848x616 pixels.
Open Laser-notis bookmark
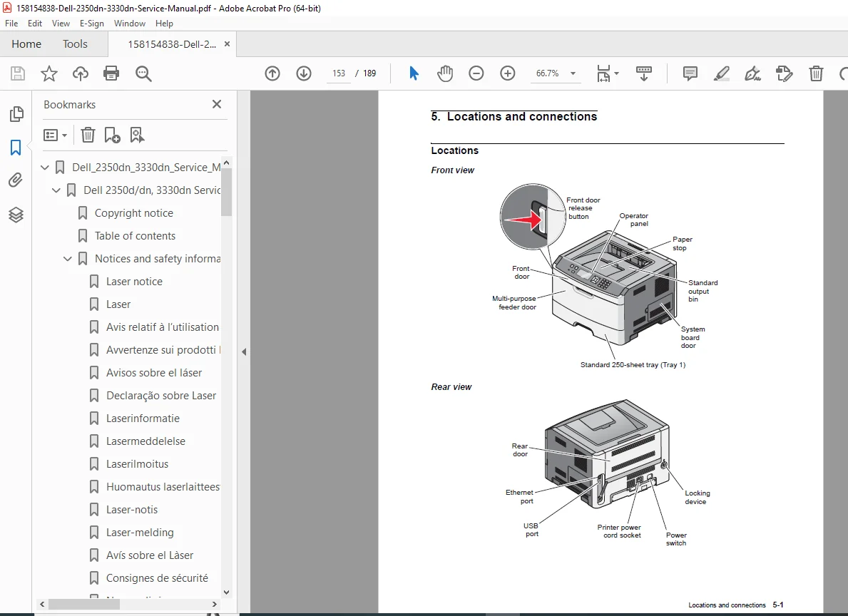[x=132, y=510]
